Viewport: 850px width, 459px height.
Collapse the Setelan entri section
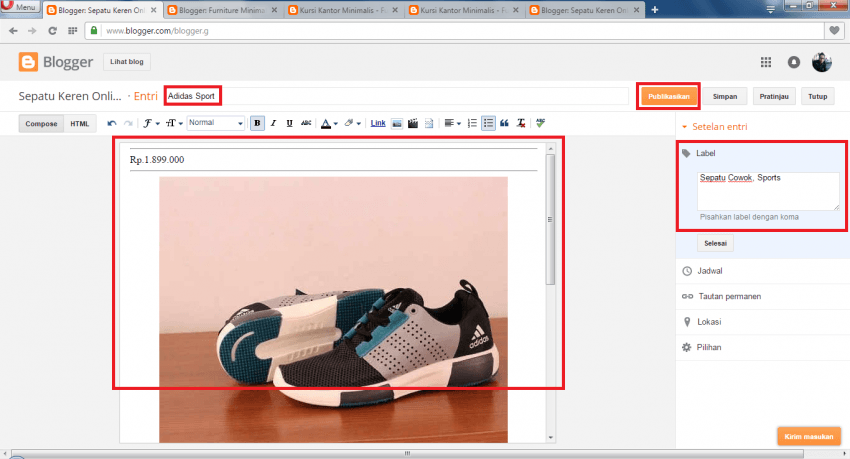point(714,127)
